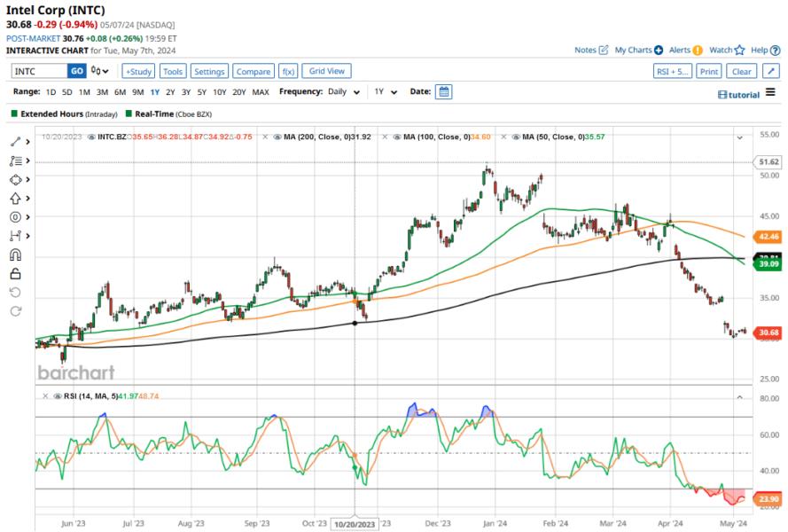Open the Date calendar picker
Viewport: 788px width, 532px height.
[x=443, y=91]
